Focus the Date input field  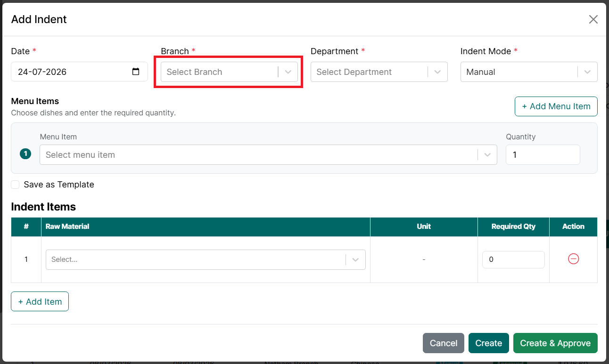pyautogui.click(x=79, y=72)
